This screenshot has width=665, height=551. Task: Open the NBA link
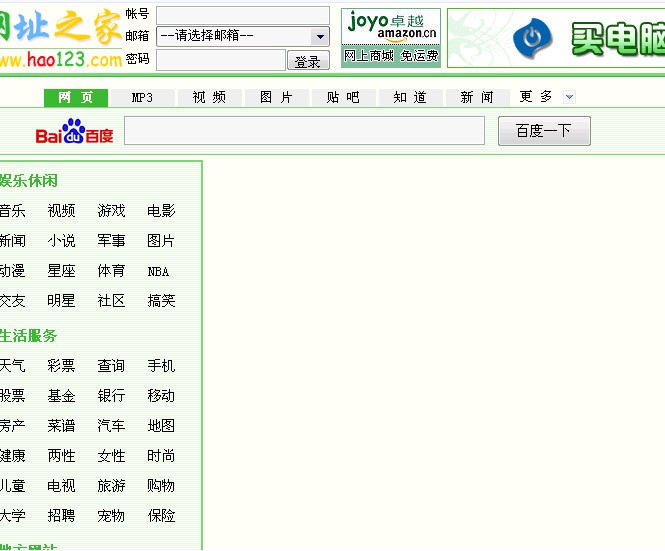coord(158,271)
